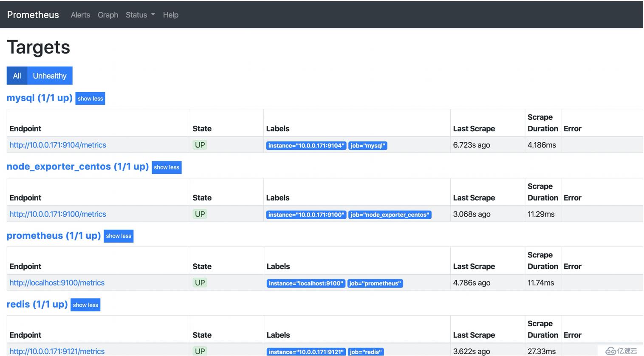The image size is (644, 356).
Task: Select scrape duration 4.186ms
Action: tap(542, 145)
